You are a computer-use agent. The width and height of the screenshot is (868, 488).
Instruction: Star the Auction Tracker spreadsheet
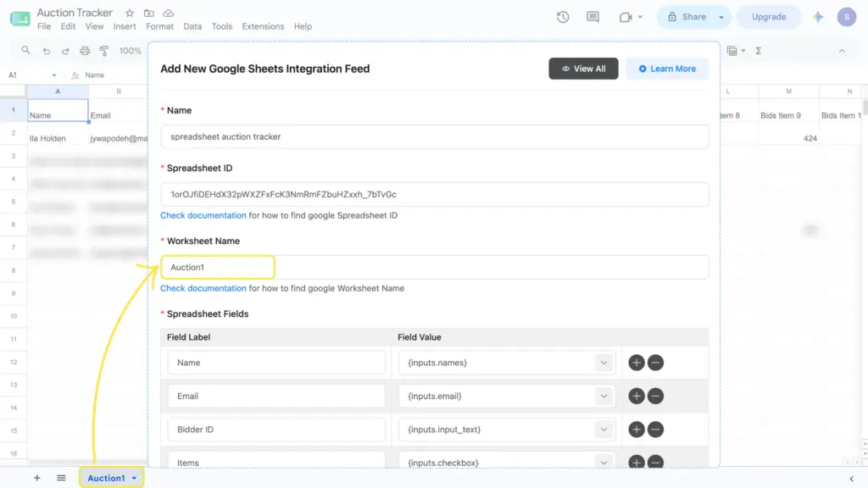click(x=130, y=13)
